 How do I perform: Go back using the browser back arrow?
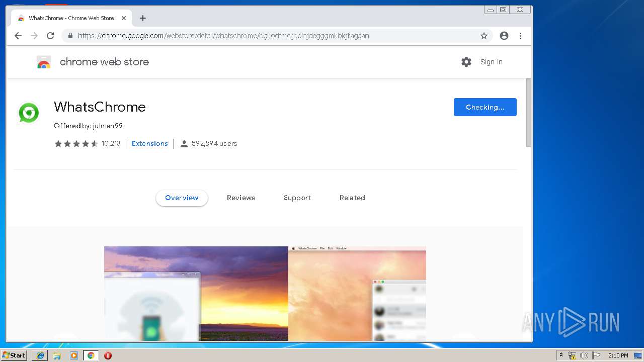(x=18, y=36)
